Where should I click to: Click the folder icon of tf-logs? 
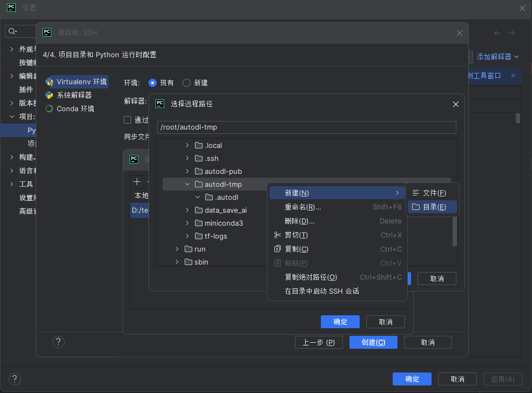pyautogui.click(x=199, y=236)
